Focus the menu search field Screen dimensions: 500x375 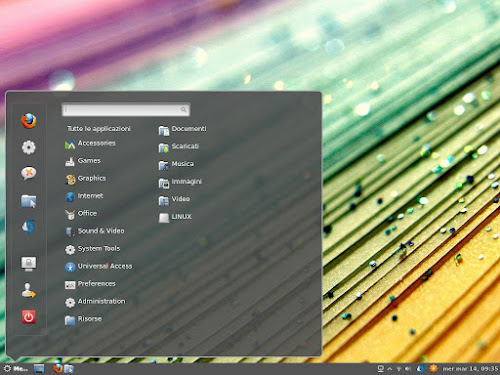[x=126, y=110]
